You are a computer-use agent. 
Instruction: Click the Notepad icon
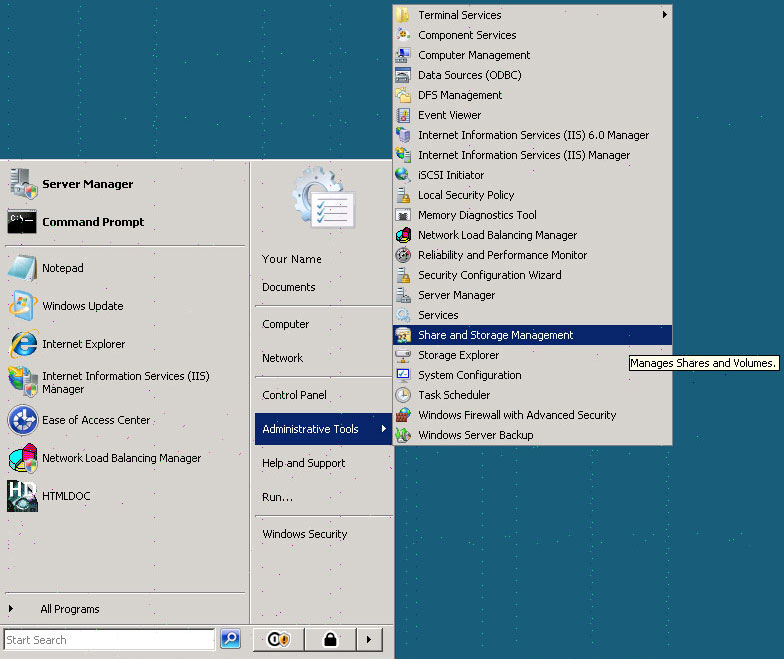(x=22, y=268)
